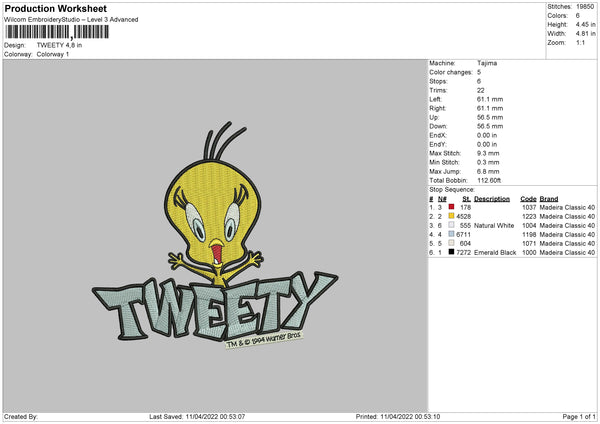600x424 pixels.
Task: Click the stitch count 7272 in row 6
Action: [x=463, y=253]
